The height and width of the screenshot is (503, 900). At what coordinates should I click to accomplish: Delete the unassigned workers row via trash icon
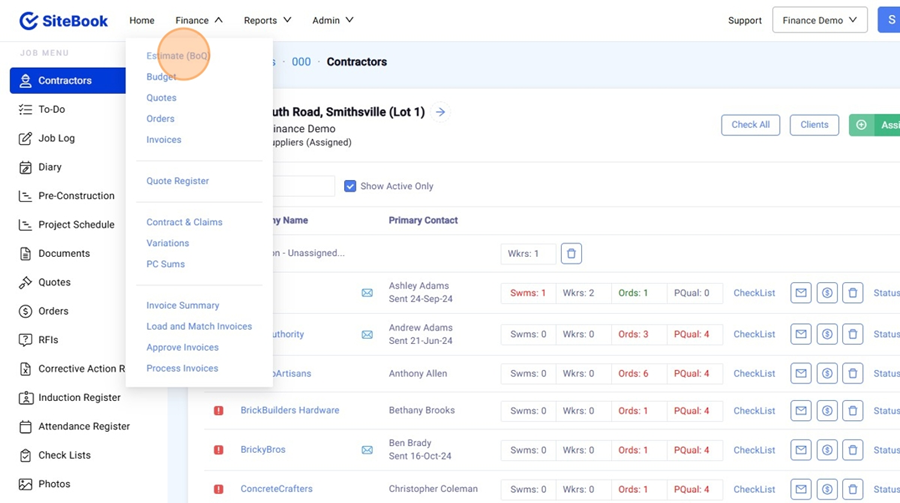click(x=571, y=254)
